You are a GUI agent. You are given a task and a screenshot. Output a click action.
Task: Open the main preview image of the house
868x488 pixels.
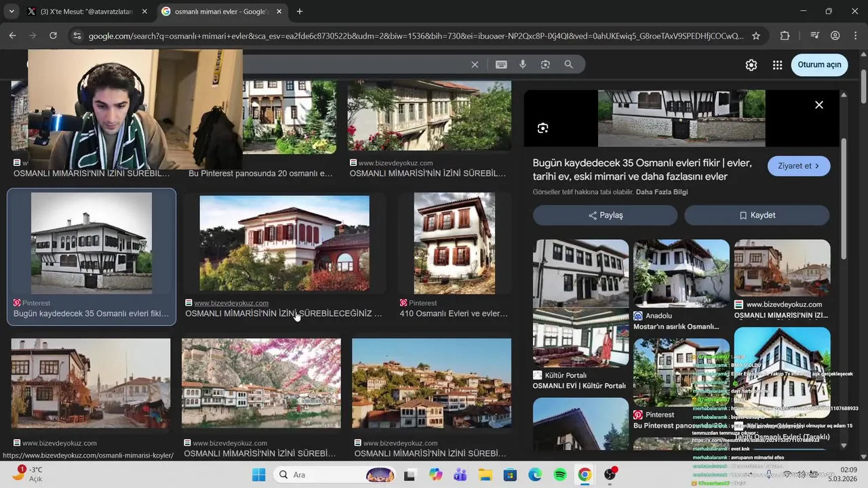pyautogui.click(x=682, y=119)
